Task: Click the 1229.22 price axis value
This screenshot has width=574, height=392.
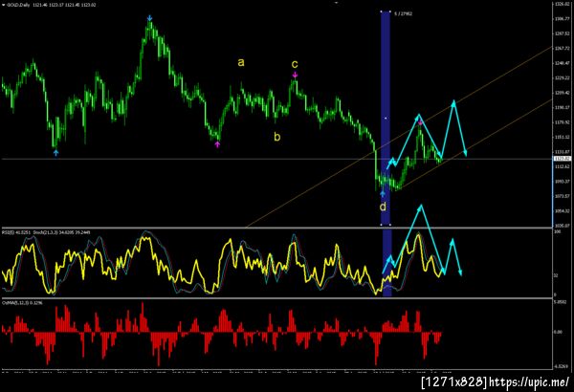Action: tap(563, 78)
